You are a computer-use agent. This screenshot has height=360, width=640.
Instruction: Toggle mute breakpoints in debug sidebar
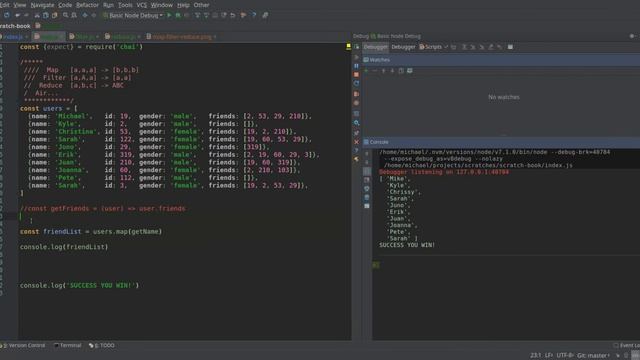356,103
